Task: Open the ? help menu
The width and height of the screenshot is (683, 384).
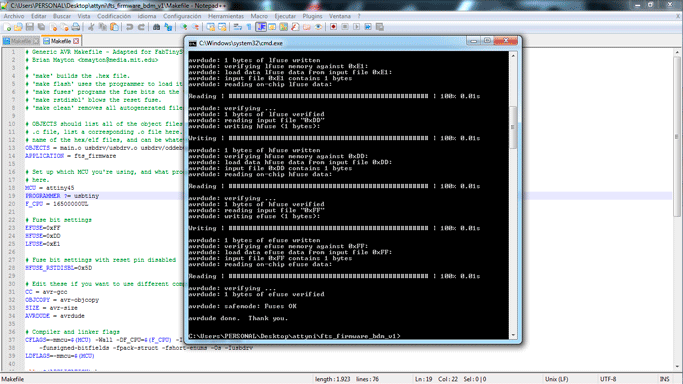Action: pos(359,16)
